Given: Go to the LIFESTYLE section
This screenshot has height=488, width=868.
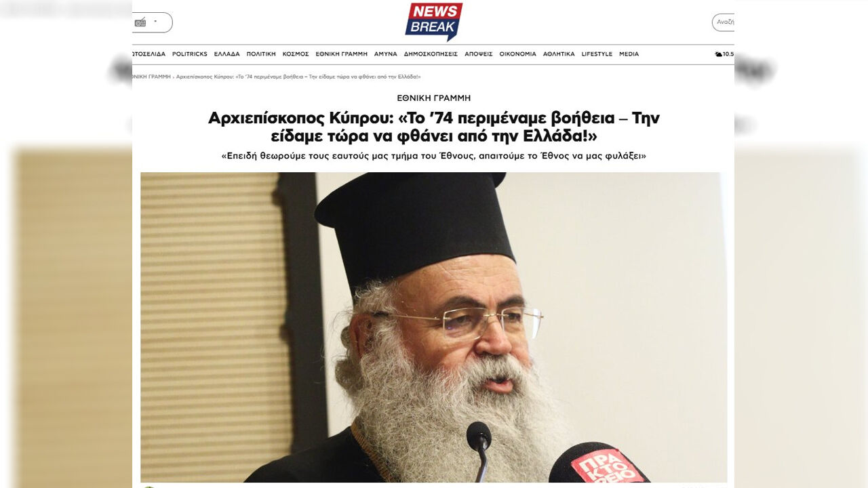Looking at the screenshot, I should (597, 54).
